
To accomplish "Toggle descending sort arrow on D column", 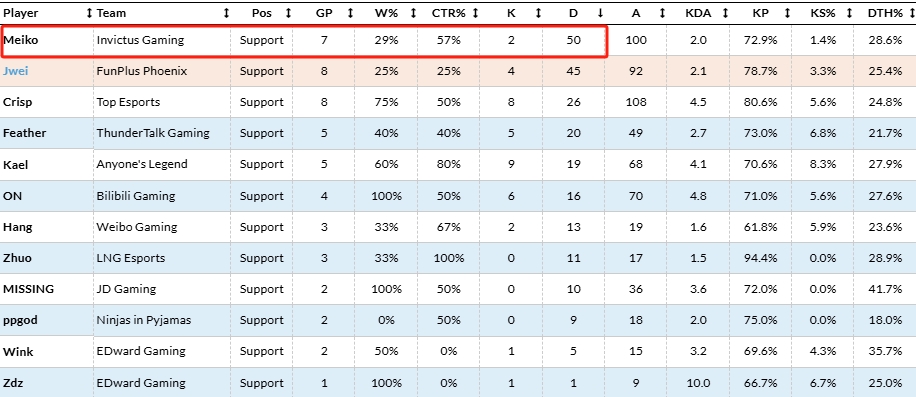I will pyautogui.click(x=601, y=13).
